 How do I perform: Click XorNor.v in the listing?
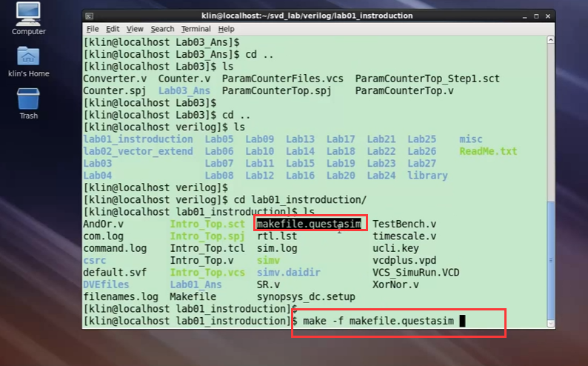395,285
